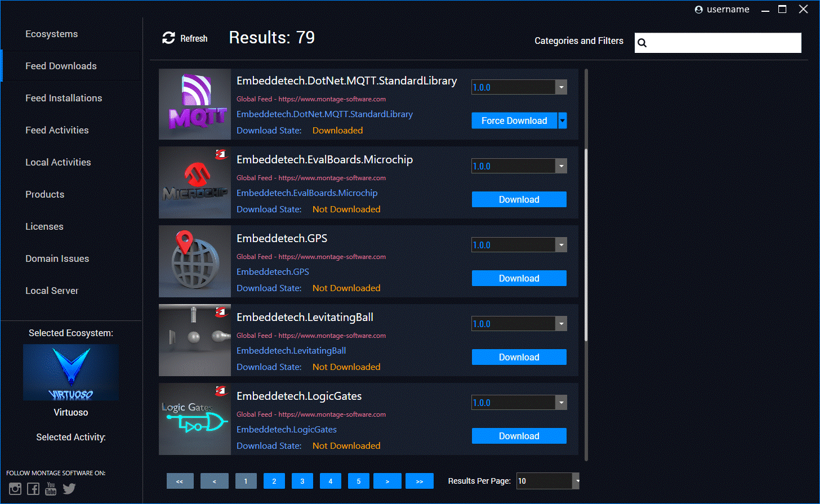Select results page 4
The image size is (820, 504).
(x=331, y=481)
